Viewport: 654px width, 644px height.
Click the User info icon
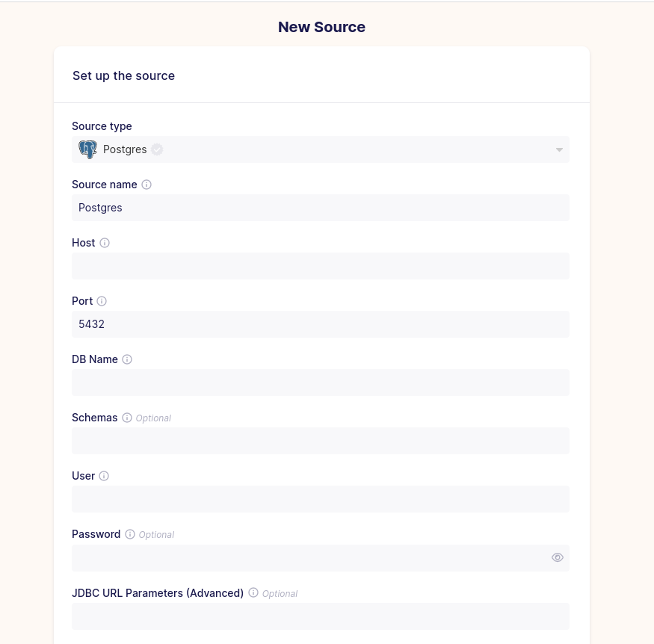coord(104,476)
